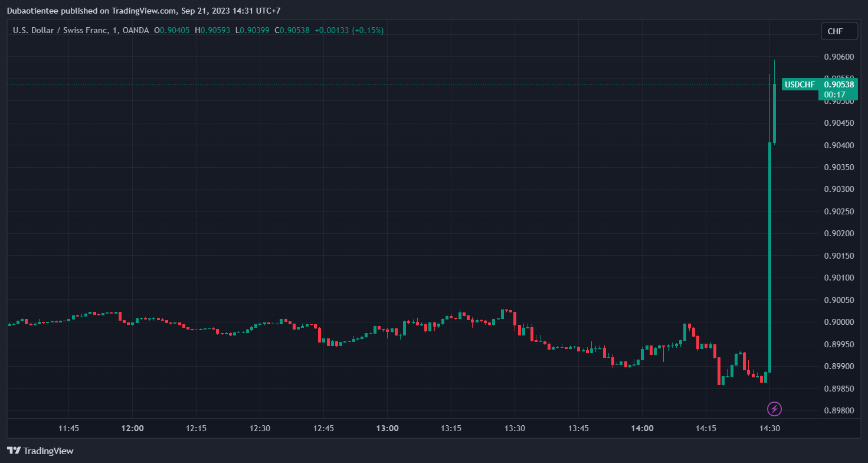Click the 14:30 time axis label
Image resolution: width=868 pixels, height=463 pixels.
[x=769, y=428]
